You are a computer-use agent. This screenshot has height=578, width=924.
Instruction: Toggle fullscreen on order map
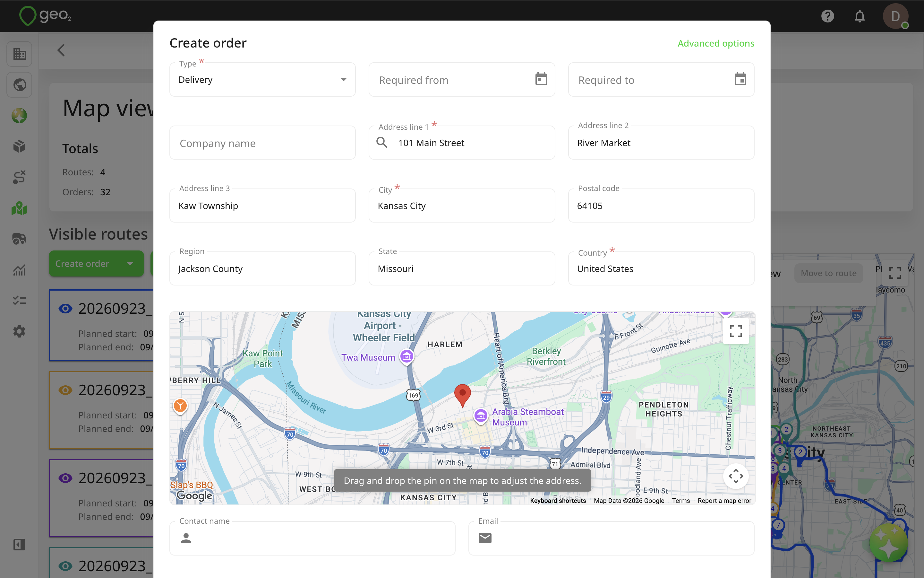736,331
